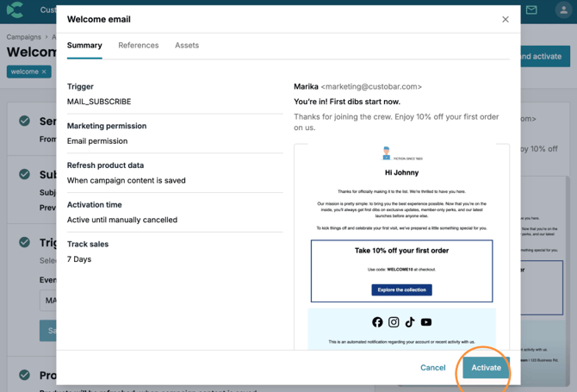Open the References tab
Screen dimensions: 577x392
click(139, 46)
